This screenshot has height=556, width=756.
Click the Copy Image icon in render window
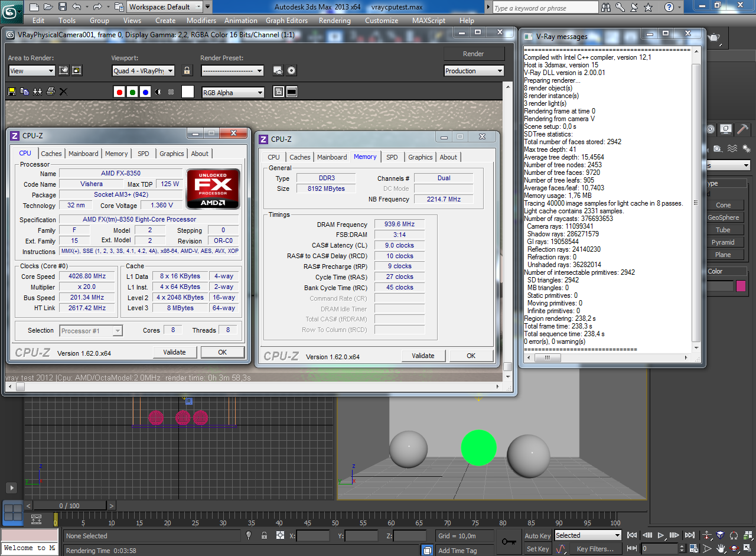point(24,92)
